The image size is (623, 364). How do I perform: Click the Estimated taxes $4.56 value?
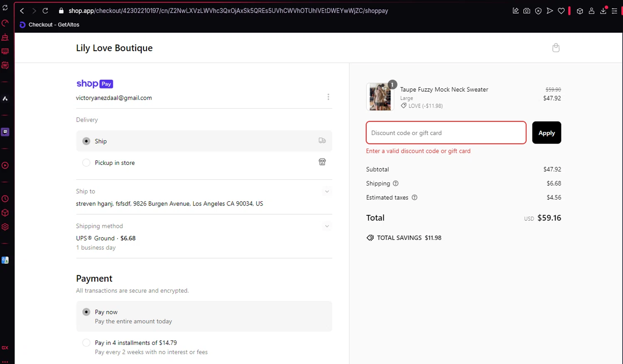(x=554, y=198)
